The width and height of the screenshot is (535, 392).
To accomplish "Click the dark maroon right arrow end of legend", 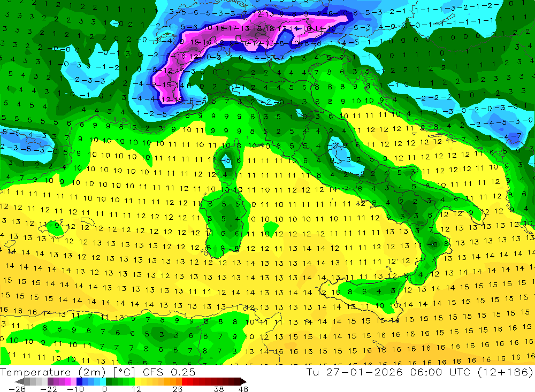I will tap(243, 382).
